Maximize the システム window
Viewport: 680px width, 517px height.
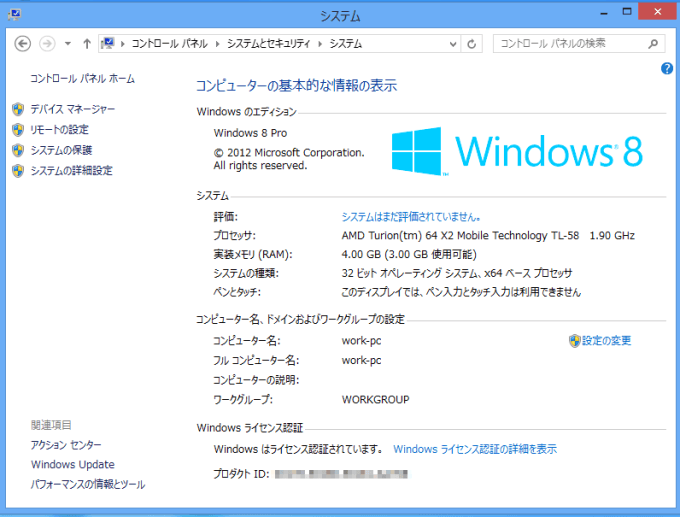(x=627, y=12)
